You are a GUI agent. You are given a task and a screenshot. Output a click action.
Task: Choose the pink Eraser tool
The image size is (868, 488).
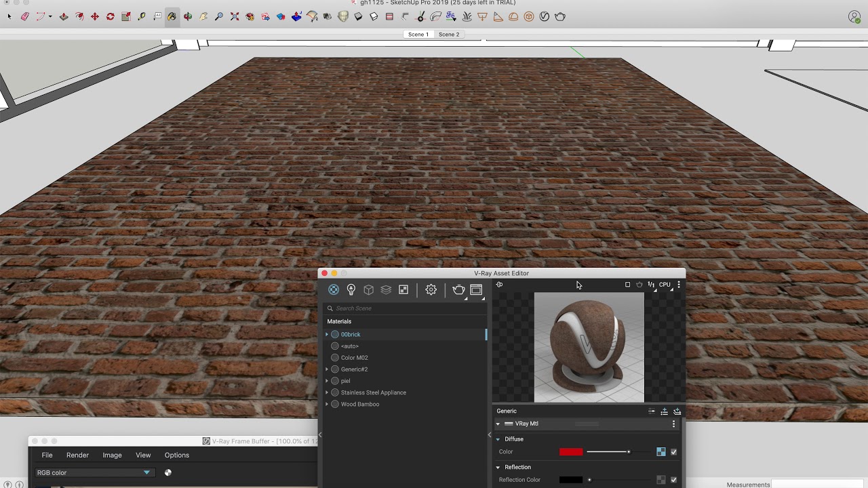click(25, 16)
